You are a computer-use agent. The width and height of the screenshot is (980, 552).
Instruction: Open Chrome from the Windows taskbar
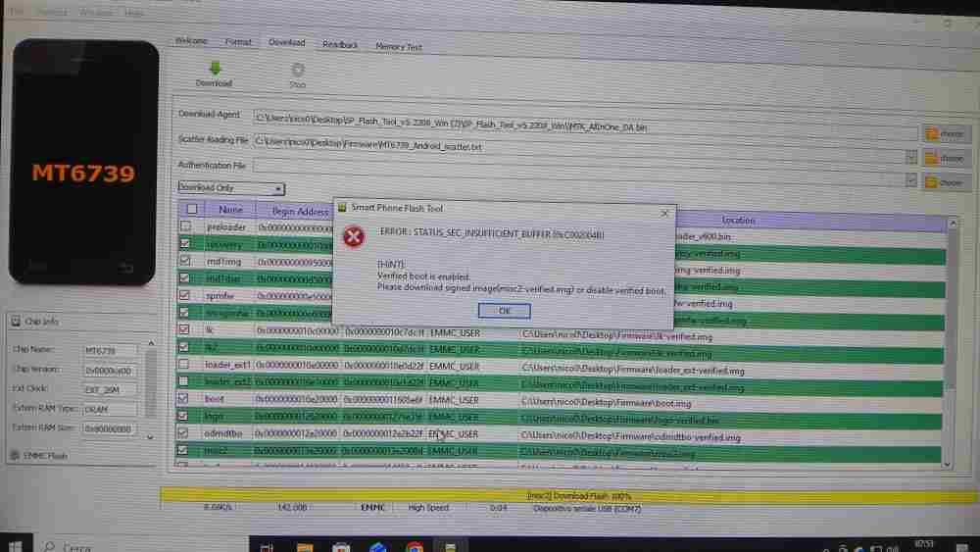(414, 545)
